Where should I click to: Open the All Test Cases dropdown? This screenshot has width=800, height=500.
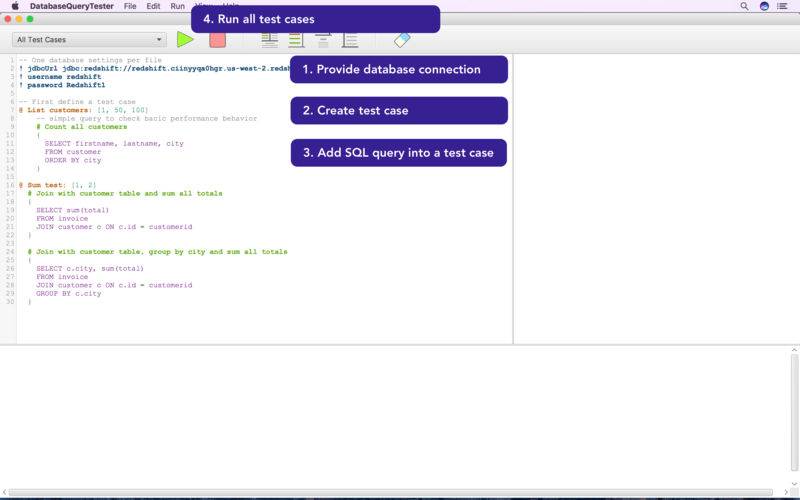89,39
